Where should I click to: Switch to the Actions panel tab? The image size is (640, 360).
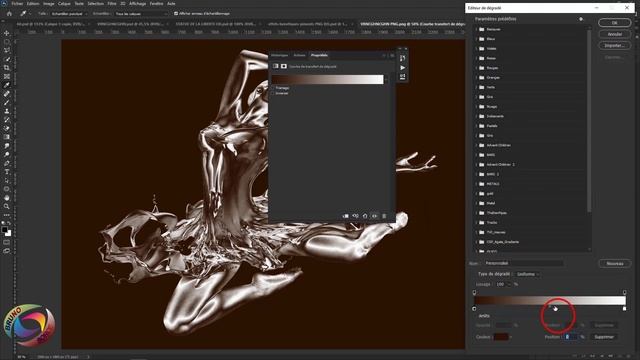tap(299, 55)
